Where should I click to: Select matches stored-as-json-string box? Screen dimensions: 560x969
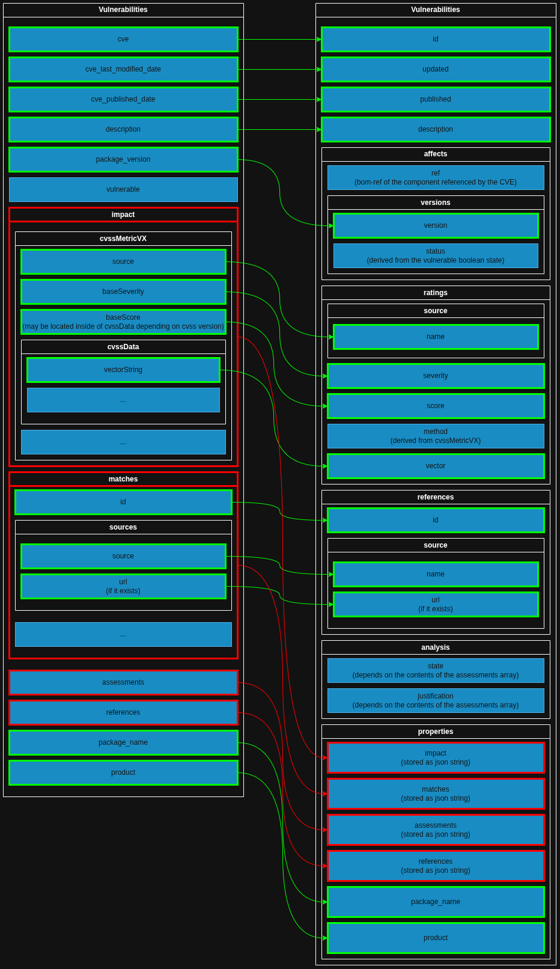point(436,793)
